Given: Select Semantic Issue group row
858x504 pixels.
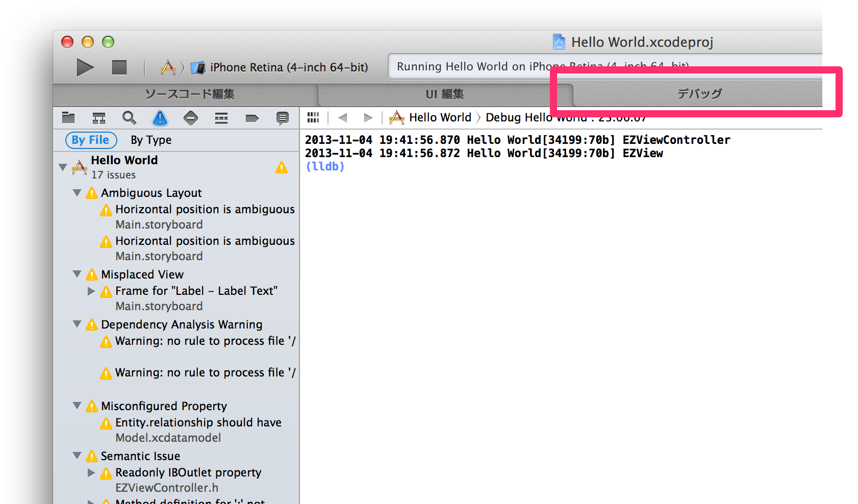Looking at the screenshot, I should coord(176,456).
